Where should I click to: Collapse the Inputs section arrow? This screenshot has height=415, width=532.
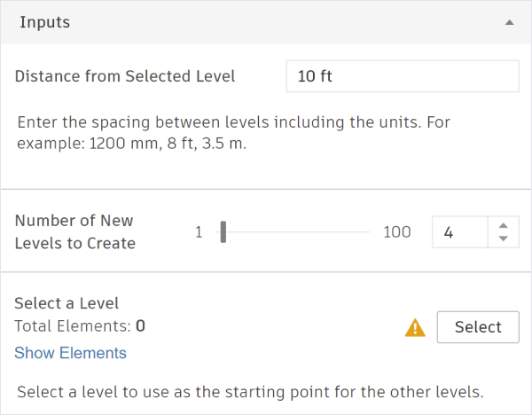509,23
